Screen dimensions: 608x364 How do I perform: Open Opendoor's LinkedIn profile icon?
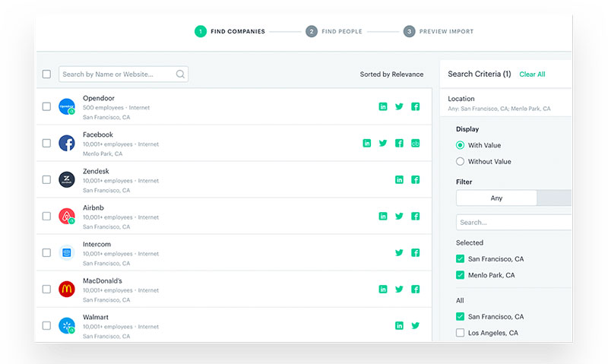tap(383, 106)
